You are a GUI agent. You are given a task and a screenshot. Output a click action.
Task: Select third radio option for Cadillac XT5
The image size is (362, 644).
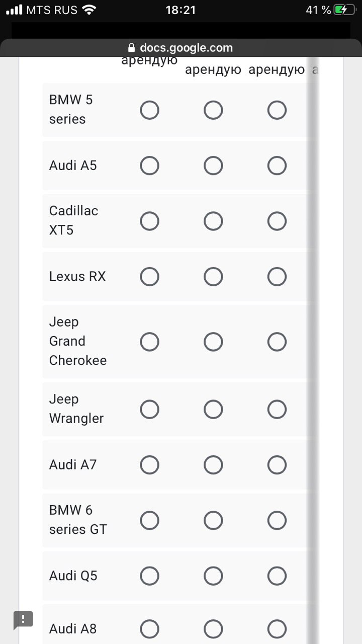277,221
